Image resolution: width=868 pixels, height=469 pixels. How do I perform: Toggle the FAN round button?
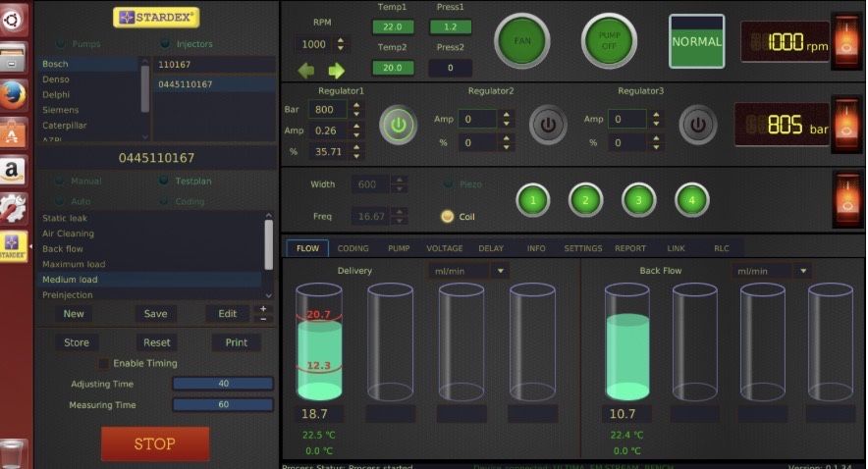tap(521, 41)
